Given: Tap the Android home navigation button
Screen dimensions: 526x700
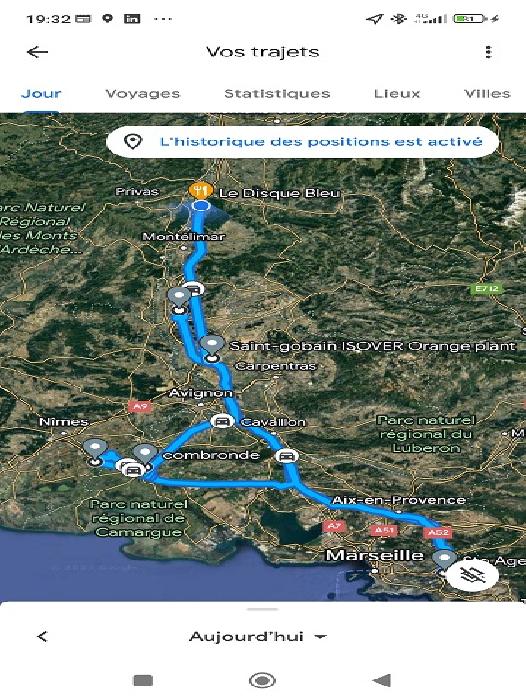Looking at the screenshot, I should tap(262, 680).
